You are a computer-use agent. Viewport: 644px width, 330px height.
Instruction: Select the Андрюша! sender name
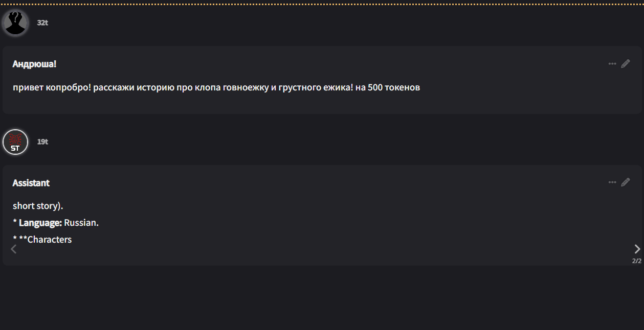coord(34,64)
